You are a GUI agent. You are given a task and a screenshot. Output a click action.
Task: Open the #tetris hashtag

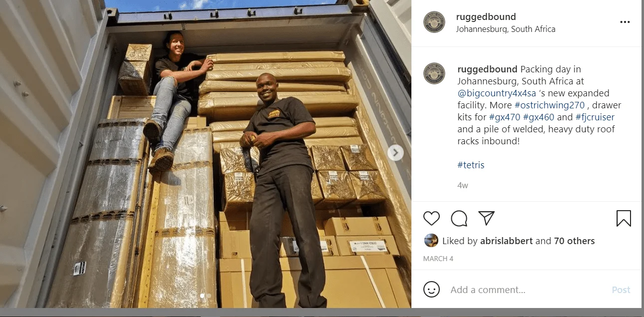click(471, 165)
